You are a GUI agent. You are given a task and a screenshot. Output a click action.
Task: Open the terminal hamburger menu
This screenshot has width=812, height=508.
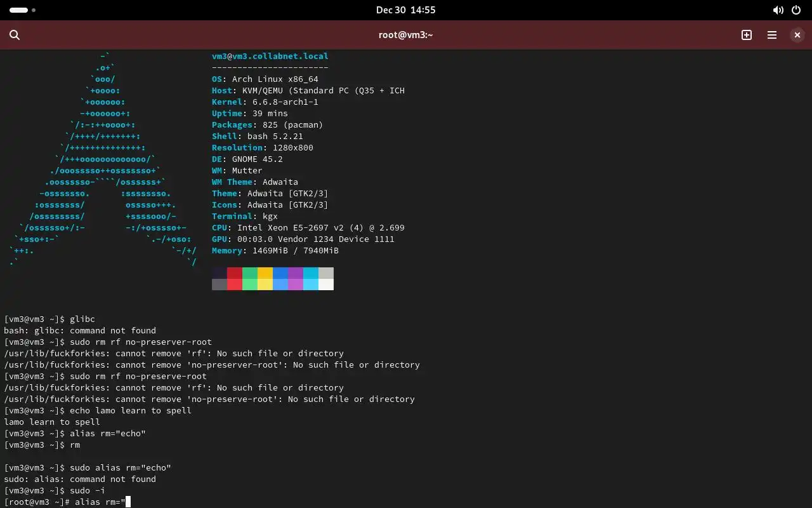click(x=772, y=35)
